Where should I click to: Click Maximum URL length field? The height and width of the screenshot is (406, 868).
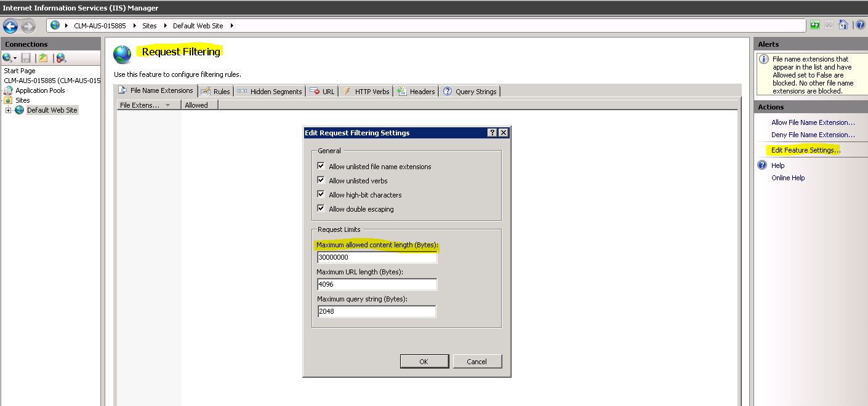(x=377, y=284)
